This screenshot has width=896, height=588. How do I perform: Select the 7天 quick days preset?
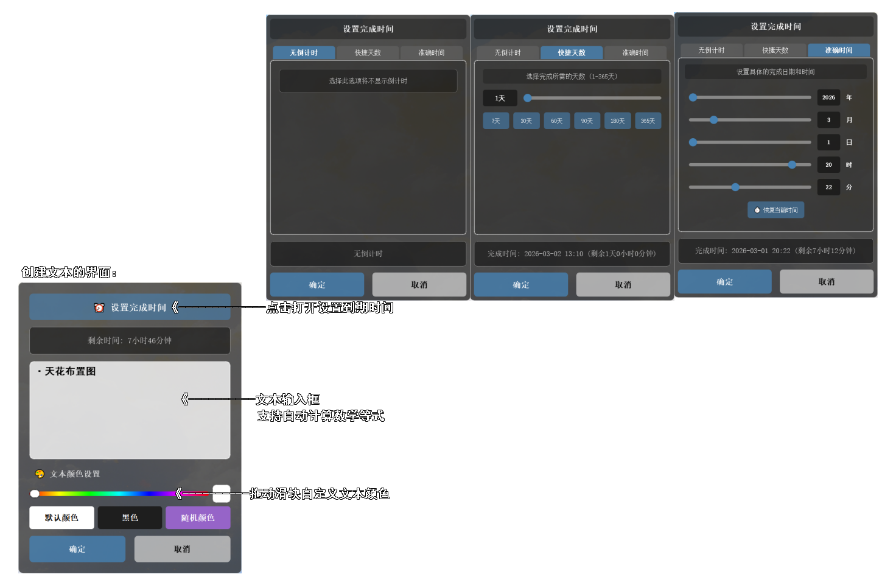click(x=495, y=121)
